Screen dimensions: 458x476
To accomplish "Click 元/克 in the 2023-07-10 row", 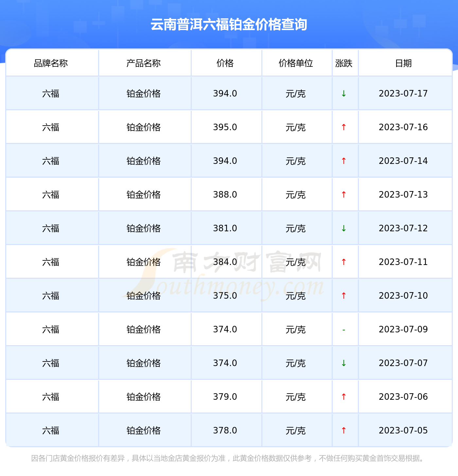I will click(x=296, y=296).
